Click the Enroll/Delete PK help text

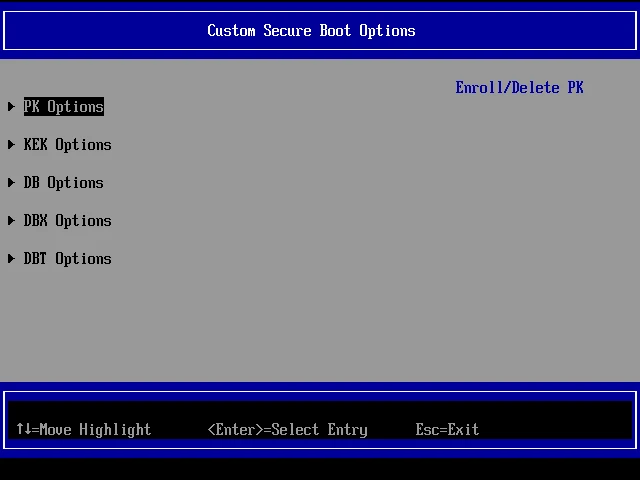[519, 88]
